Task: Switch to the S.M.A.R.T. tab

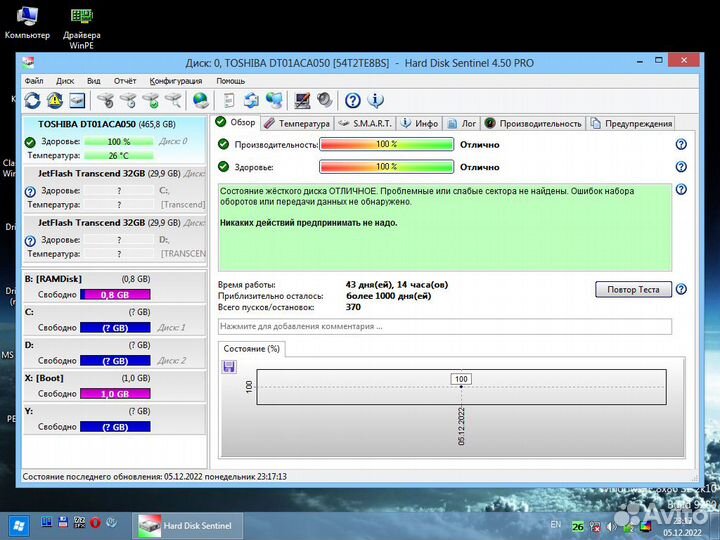Action: click(365, 124)
